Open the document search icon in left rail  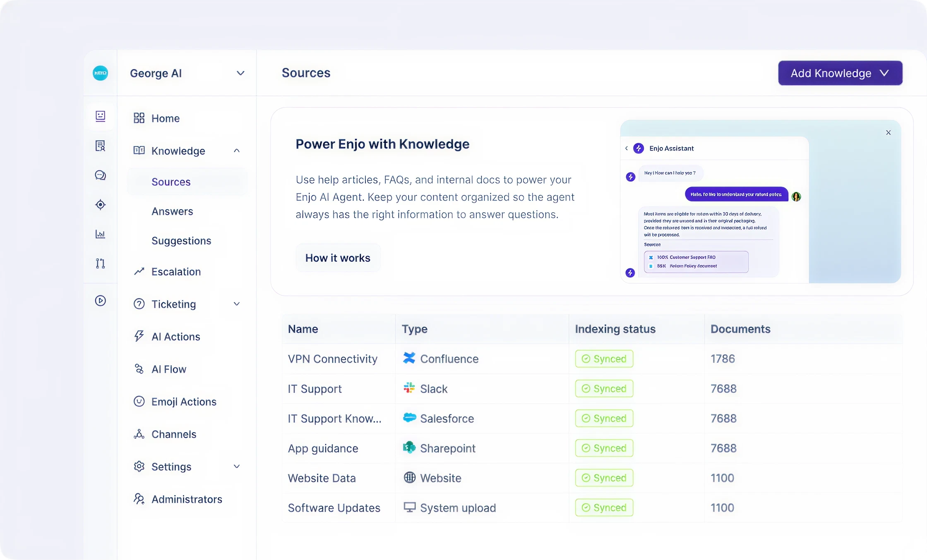point(100,146)
